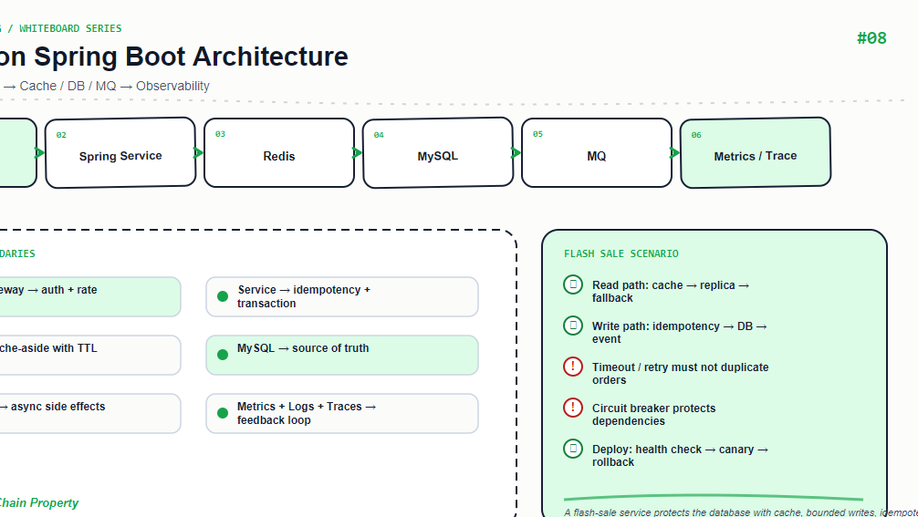
Task: Select 'Metrics + Logs + Traces → feedback loop' card
Action: (x=342, y=413)
